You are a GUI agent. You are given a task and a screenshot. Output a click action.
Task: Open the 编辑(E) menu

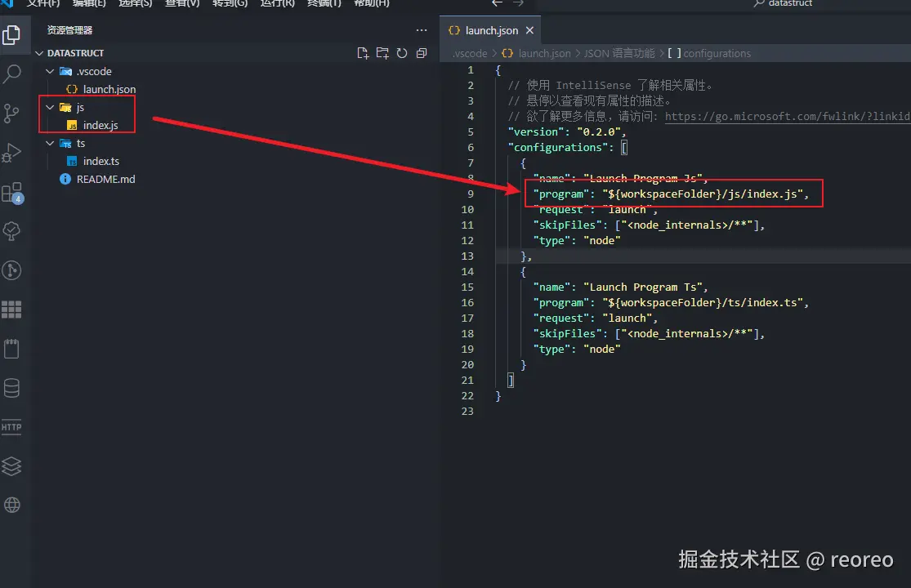(90, 3)
